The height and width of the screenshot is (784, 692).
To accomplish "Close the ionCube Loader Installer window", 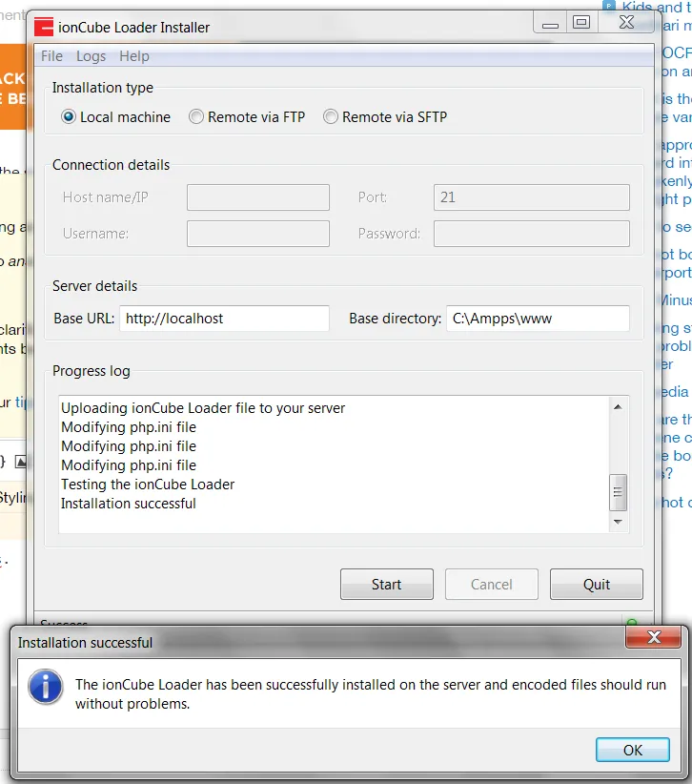I will (626, 23).
